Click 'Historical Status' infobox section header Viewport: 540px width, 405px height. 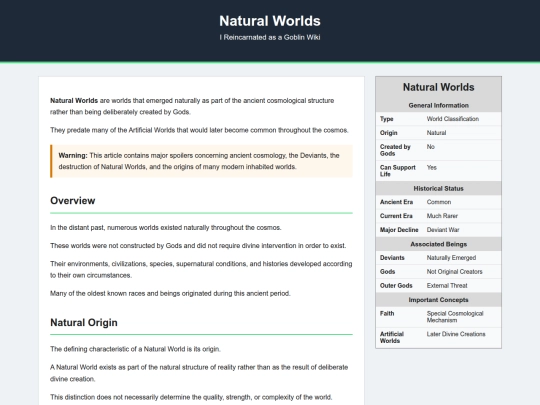pos(438,188)
